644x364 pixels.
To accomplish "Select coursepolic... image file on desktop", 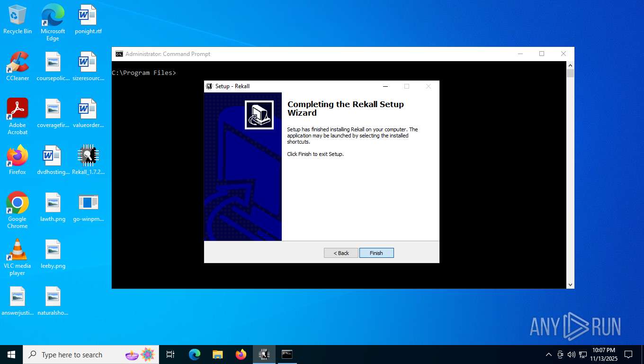I will 53,66.
